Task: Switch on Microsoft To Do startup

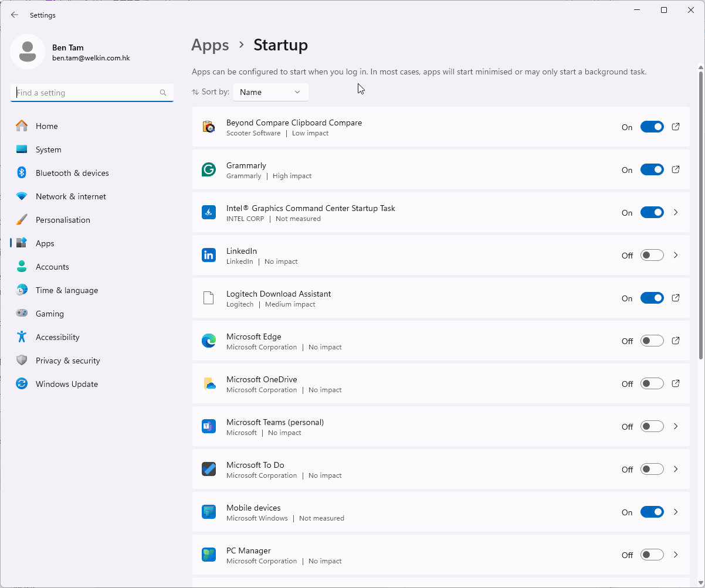Action: (652, 469)
